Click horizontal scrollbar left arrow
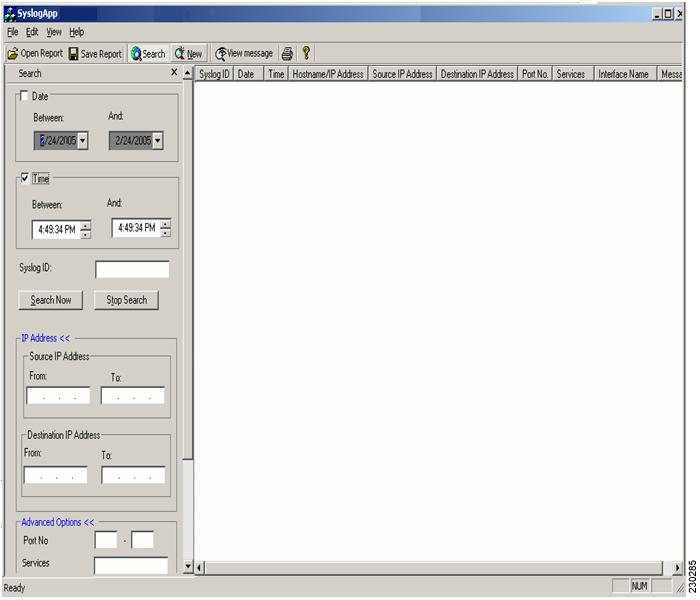Image resolution: width=700 pixels, height=600 pixels. coord(199,568)
